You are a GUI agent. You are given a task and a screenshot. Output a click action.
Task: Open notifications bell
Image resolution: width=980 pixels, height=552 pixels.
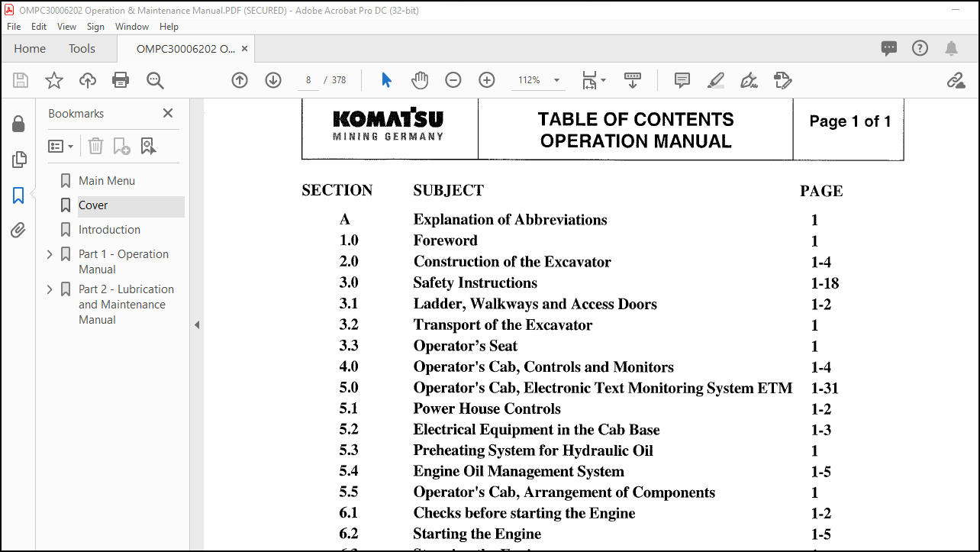point(951,48)
